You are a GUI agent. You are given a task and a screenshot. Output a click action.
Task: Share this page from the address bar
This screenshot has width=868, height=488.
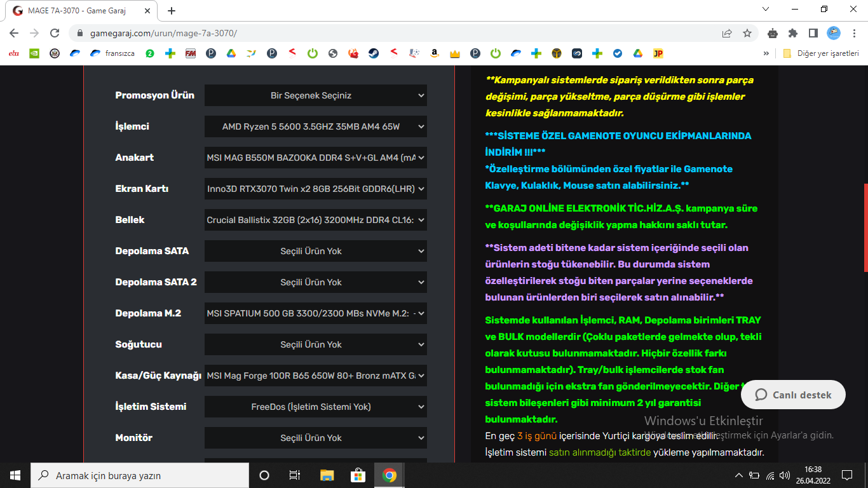coord(727,33)
